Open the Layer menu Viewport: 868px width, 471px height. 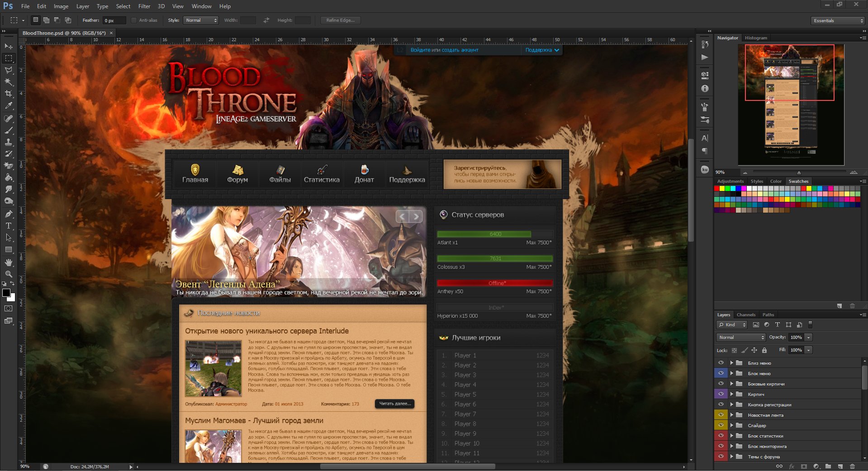pyautogui.click(x=83, y=6)
